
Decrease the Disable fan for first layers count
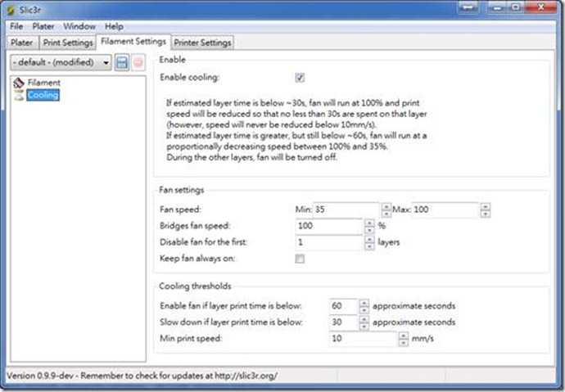click(369, 246)
